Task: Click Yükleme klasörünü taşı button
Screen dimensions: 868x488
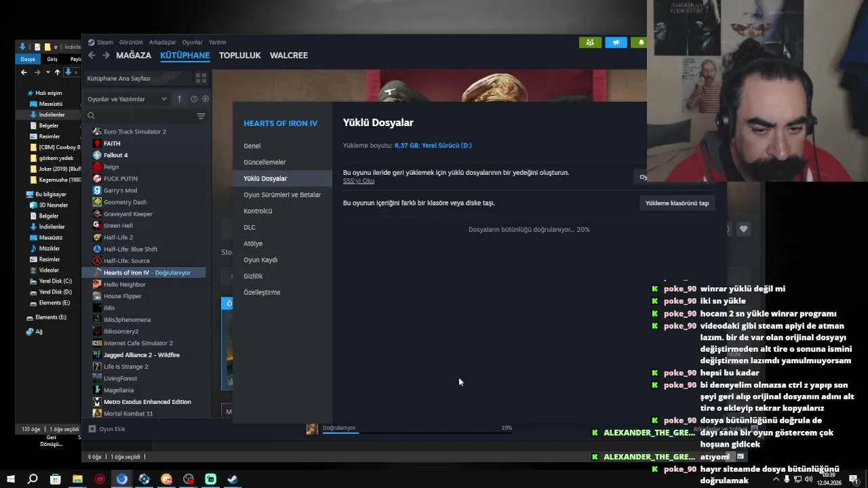Action: coord(677,203)
